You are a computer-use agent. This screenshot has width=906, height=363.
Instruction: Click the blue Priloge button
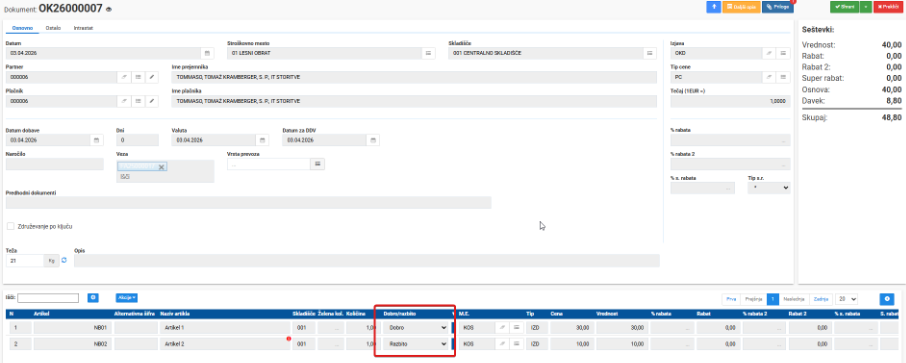point(778,7)
